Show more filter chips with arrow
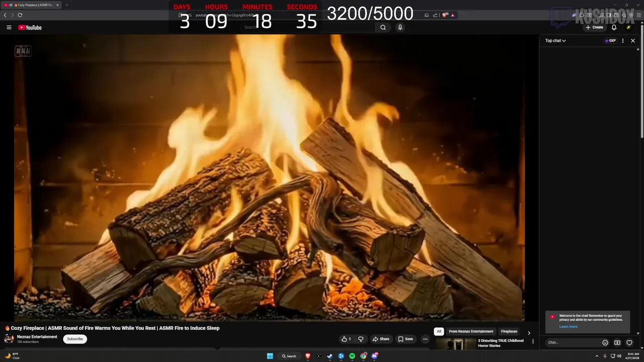 pyautogui.click(x=528, y=332)
